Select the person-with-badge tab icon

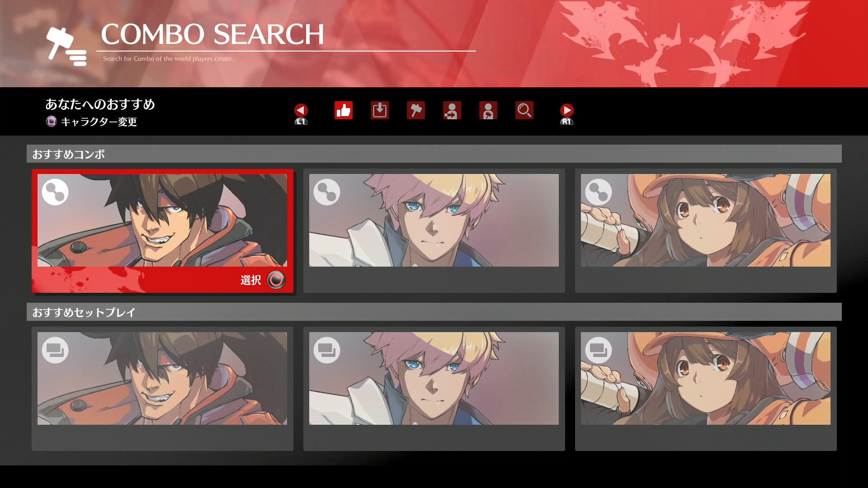(488, 110)
